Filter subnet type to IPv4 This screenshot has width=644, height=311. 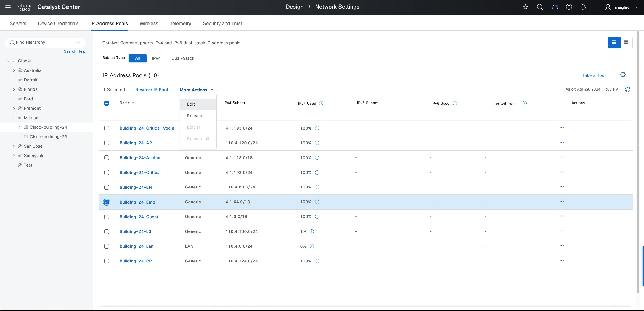156,58
